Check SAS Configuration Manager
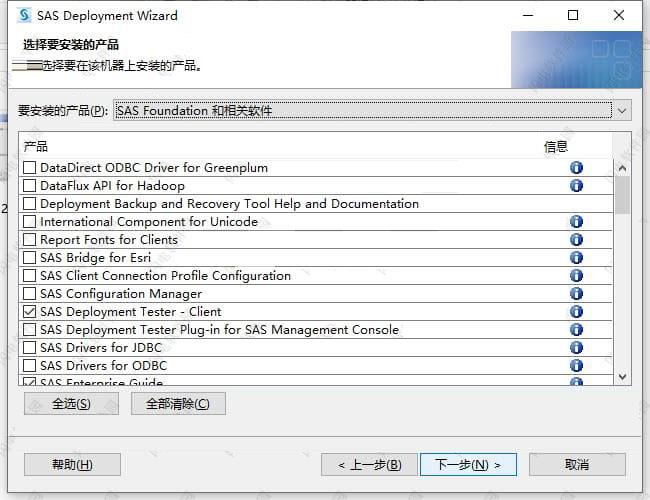 pos(29,294)
